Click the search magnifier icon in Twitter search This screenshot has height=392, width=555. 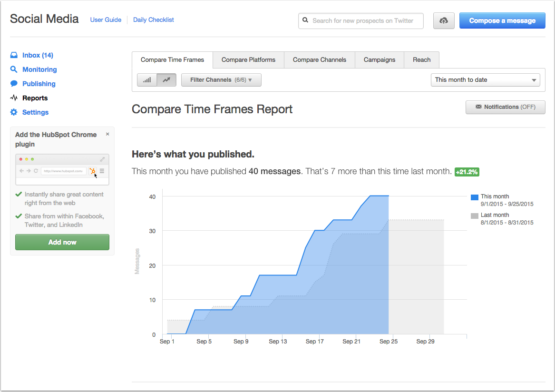pyautogui.click(x=305, y=20)
